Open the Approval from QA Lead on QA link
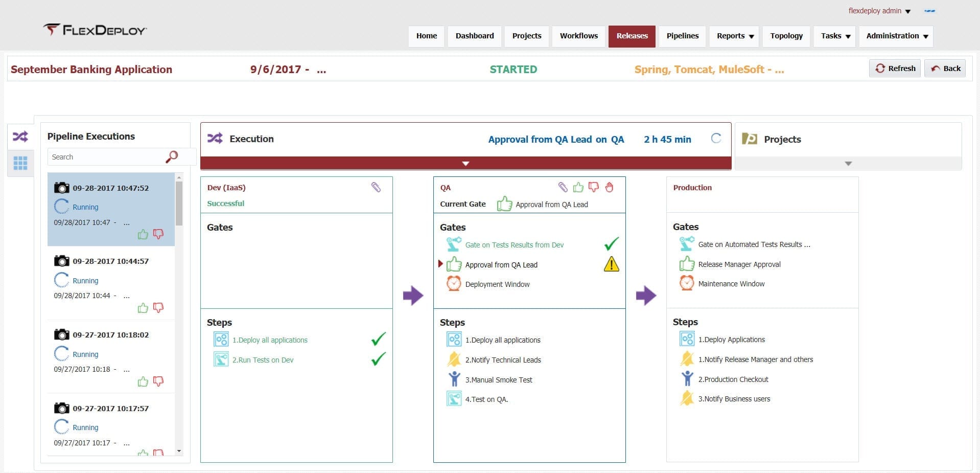The image size is (980, 473). coord(556,139)
